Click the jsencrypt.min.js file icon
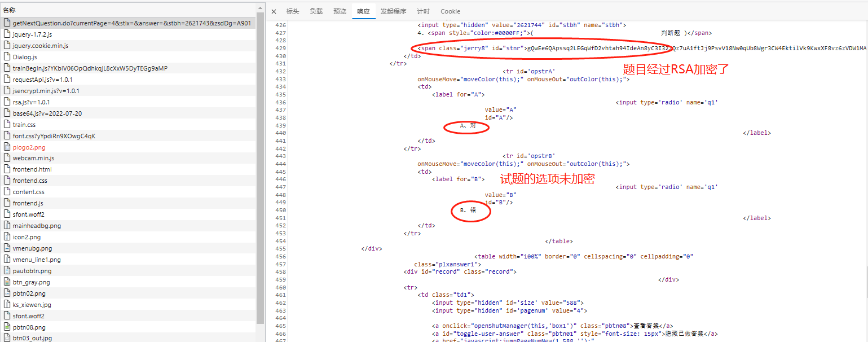This screenshot has width=868, height=342. coord(7,91)
